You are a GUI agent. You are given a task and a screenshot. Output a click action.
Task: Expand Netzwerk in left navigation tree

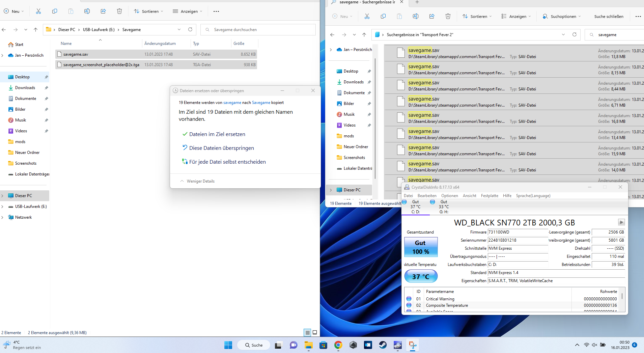pyautogui.click(x=3, y=217)
